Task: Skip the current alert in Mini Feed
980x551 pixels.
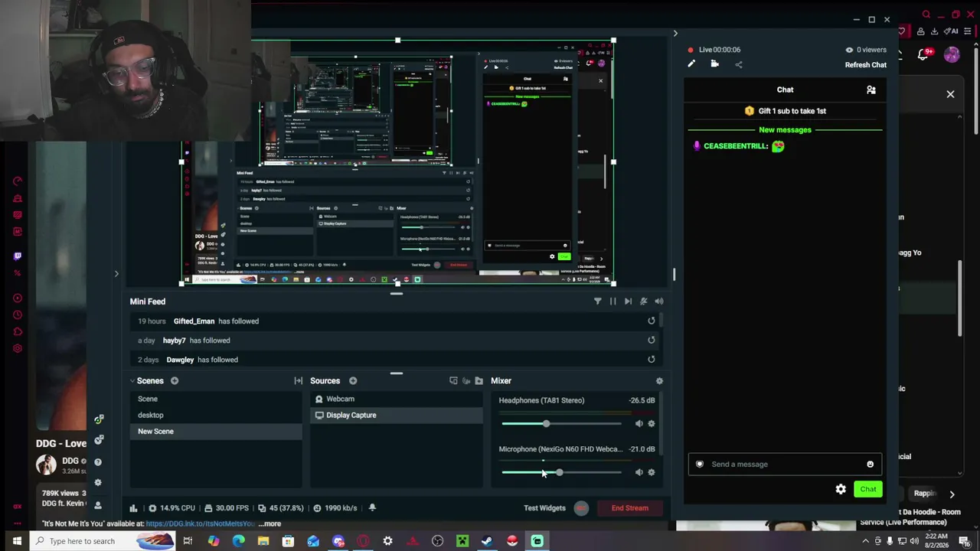Action: [x=628, y=302]
